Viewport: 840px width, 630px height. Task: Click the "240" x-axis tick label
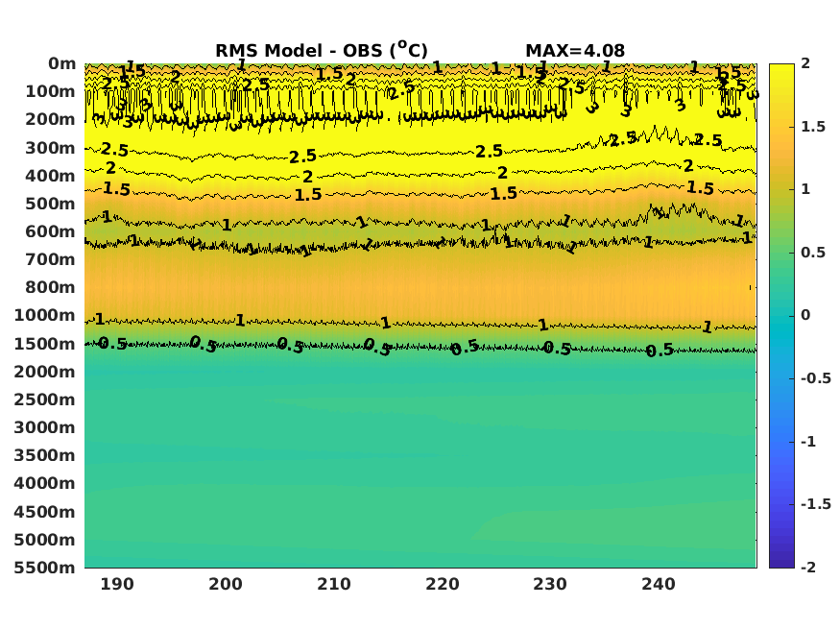(x=659, y=583)
